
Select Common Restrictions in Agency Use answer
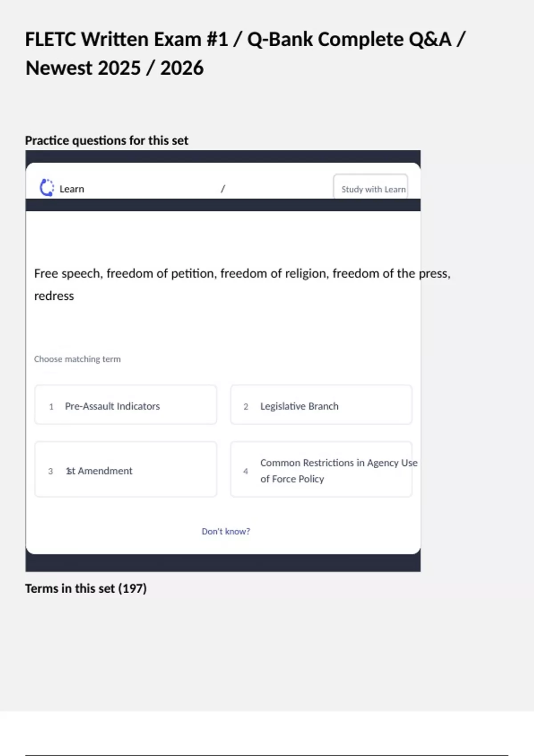[321, 470]
